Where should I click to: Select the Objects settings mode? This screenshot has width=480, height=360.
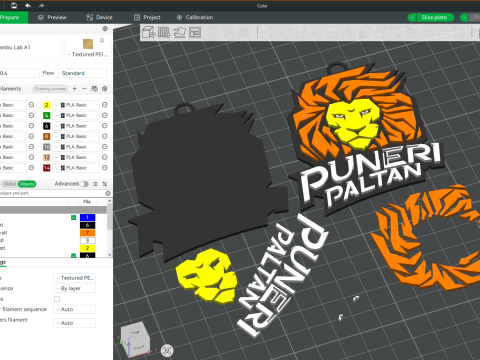pos(27,184)
